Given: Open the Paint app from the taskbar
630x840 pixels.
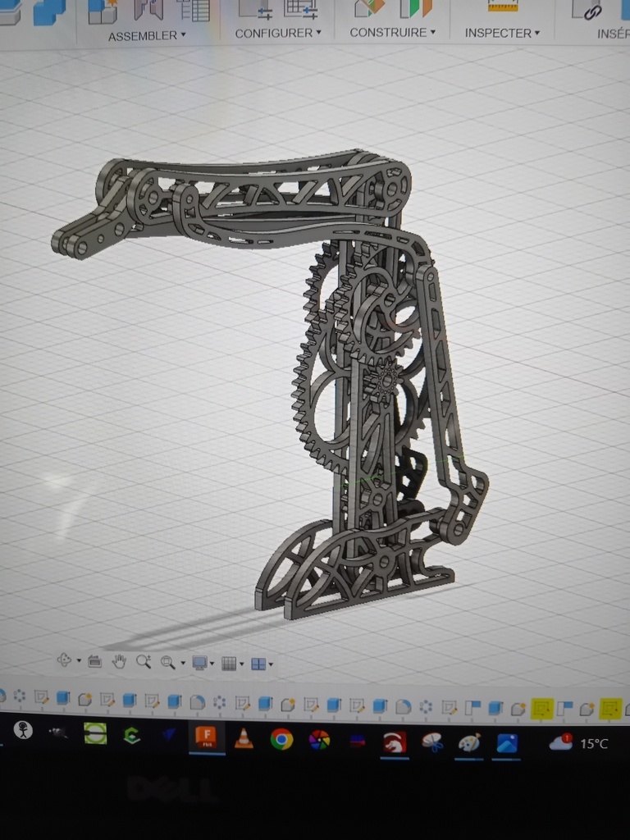Looking at the screenshot, I should [469, 743].
